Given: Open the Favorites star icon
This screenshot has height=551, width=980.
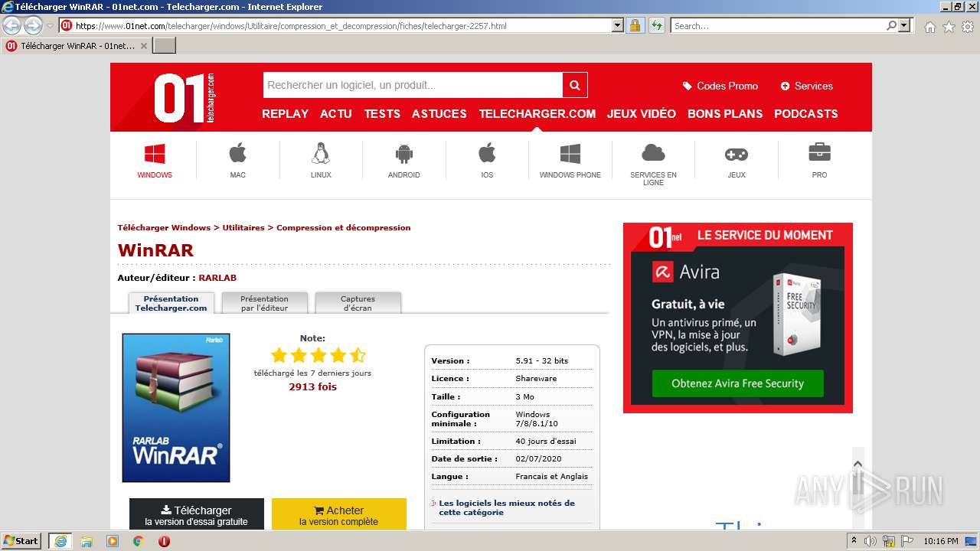Looking at the screenshot, I should pyautogui.click(x=949, y=27).
